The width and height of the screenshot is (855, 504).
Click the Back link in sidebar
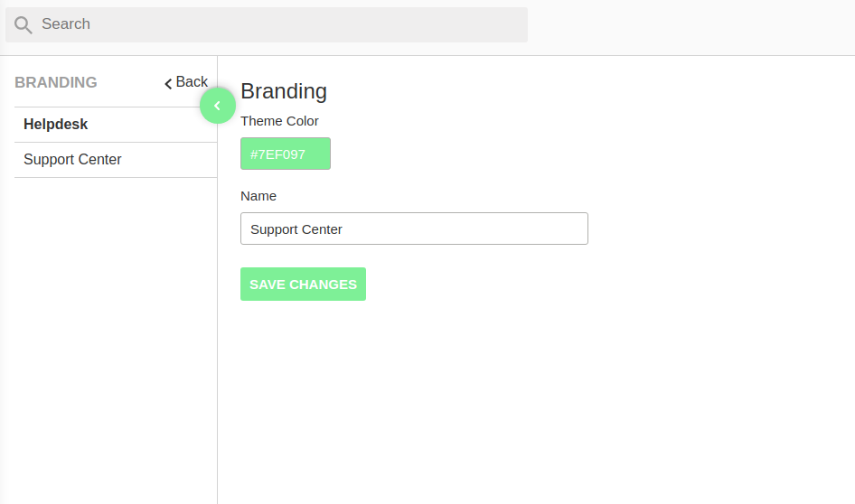tap(186, 81)
